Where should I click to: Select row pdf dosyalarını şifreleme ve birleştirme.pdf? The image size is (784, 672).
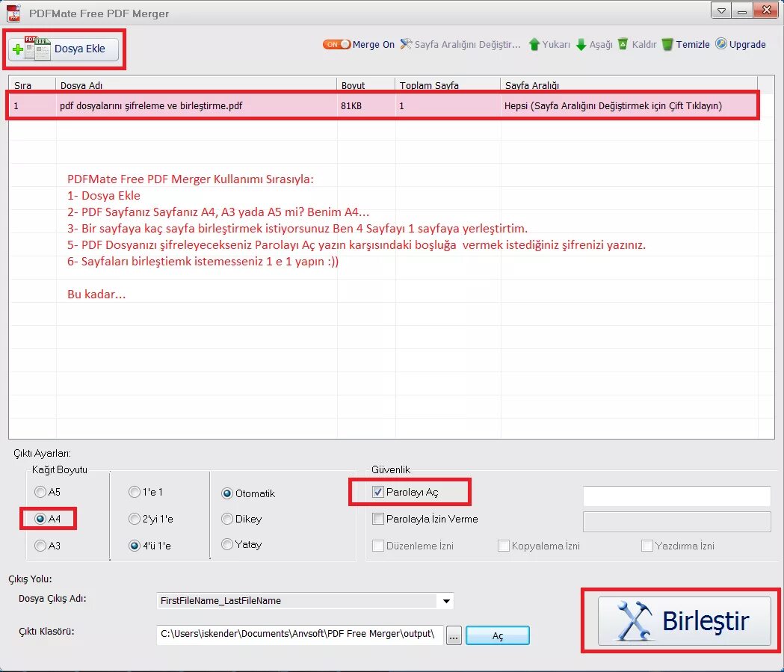tap(383, 105)
